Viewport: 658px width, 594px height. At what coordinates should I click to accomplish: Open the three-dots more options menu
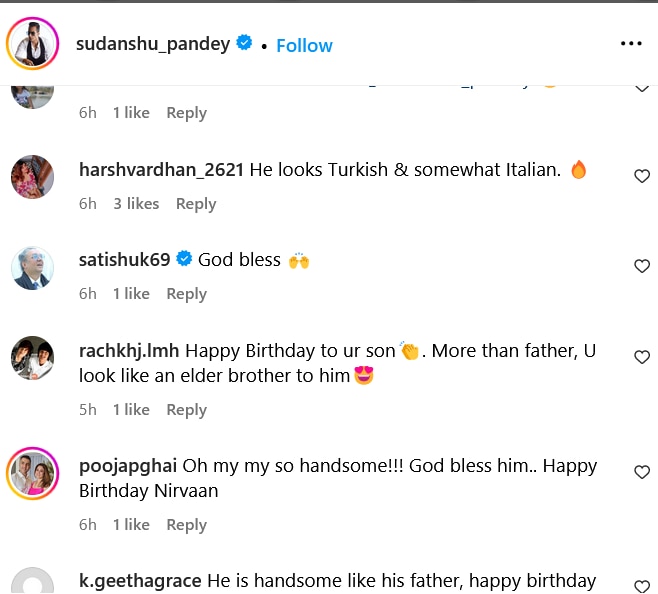pos(631,44)
